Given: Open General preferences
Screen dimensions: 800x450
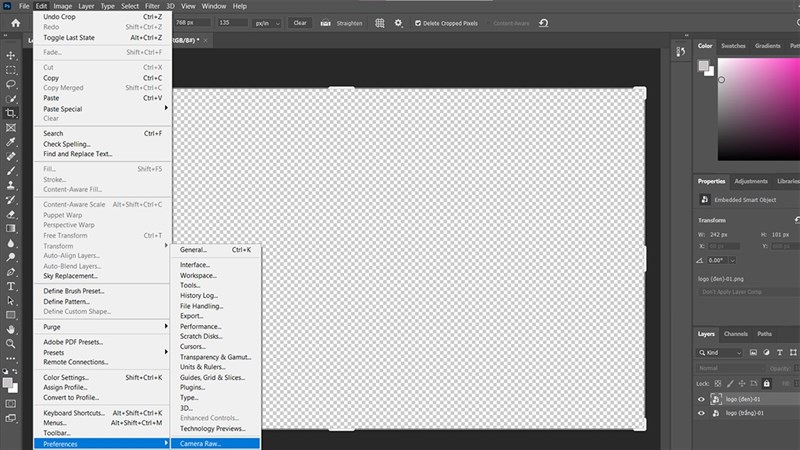Looking at the screenshot, I should click(215, 250).
